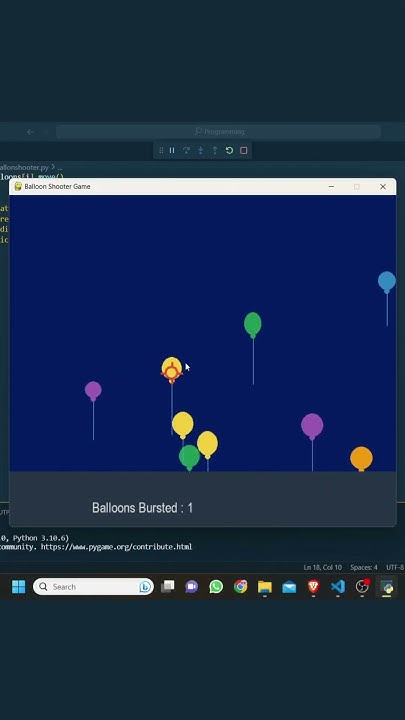The image size is (405, 720).
Task: Shoot the blue balloon
Action: tap(387, 281)
